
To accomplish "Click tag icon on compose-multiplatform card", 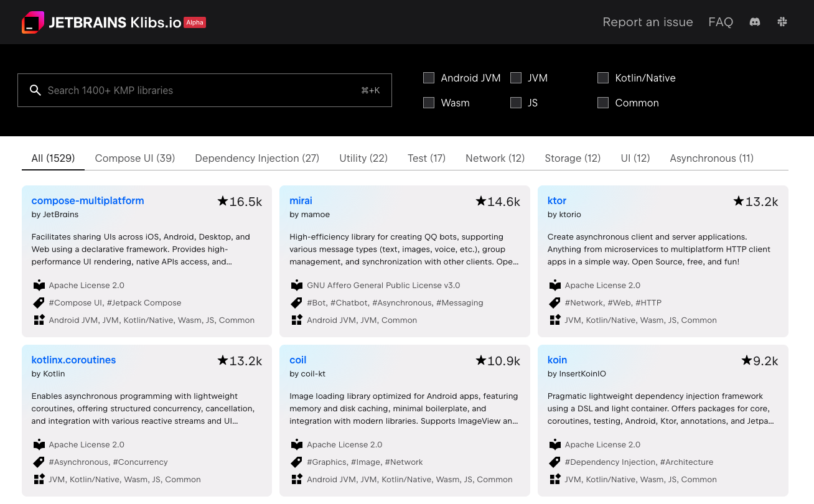I will point(39,302).
